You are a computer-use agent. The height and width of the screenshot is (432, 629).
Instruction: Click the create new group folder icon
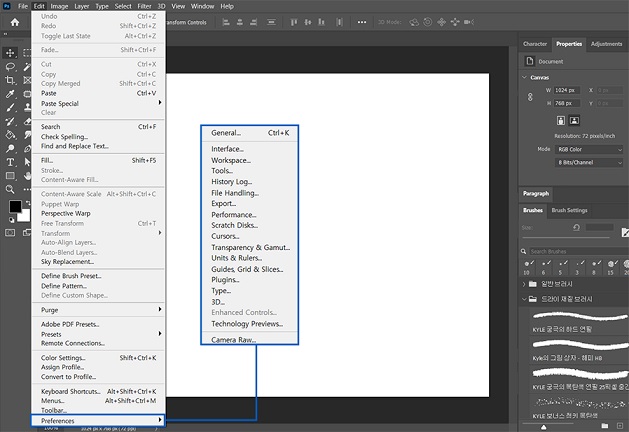[605, 426]
